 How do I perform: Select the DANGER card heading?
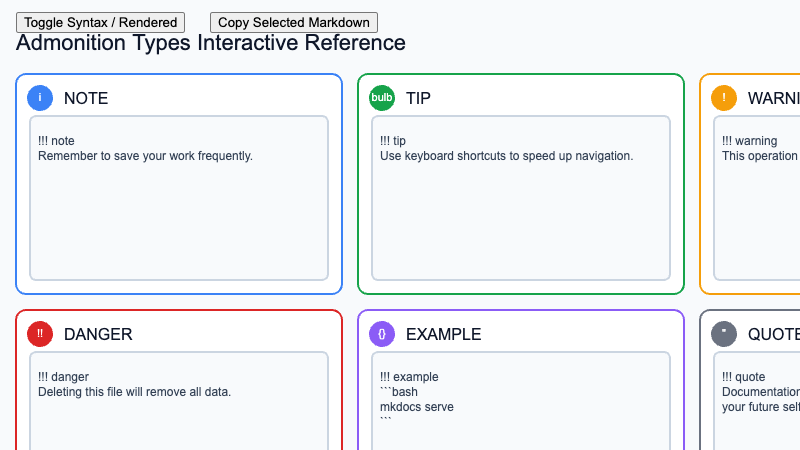coord(98,334)
